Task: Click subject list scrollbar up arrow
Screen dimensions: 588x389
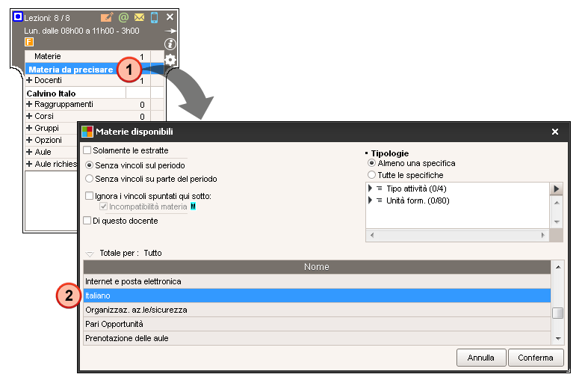Action: pos(557,267)
